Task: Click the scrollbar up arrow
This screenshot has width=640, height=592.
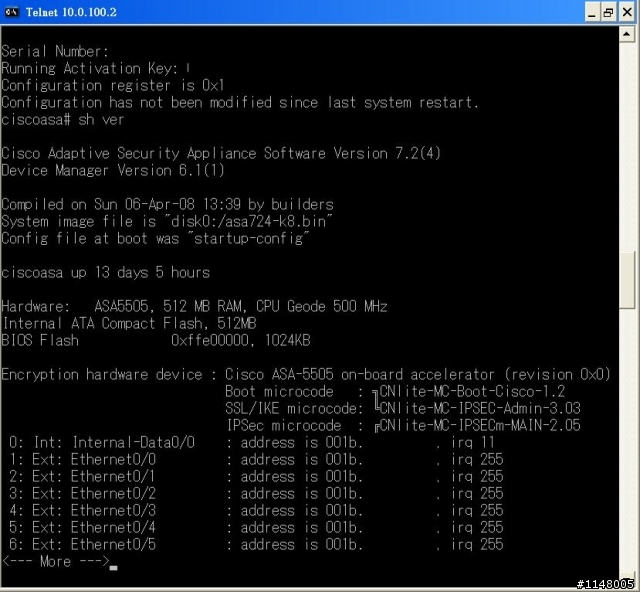Action: click(627, 34)
